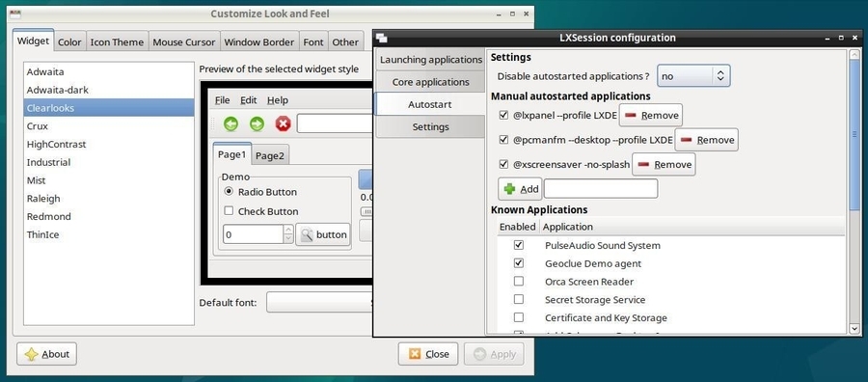The width and height of the screenshot is (868, 382).
Task: Click the Application column header
Action: click(692, 227)
